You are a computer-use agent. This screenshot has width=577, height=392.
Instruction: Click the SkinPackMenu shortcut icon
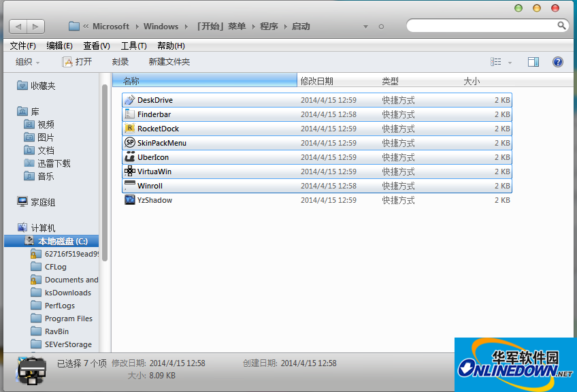tap(129, 142)
